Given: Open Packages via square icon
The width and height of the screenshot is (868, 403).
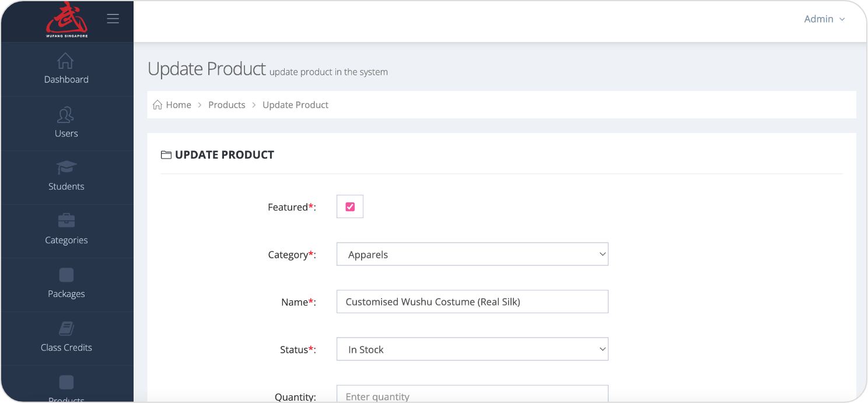Looking at the screenshot, I should tap(66, 275).
